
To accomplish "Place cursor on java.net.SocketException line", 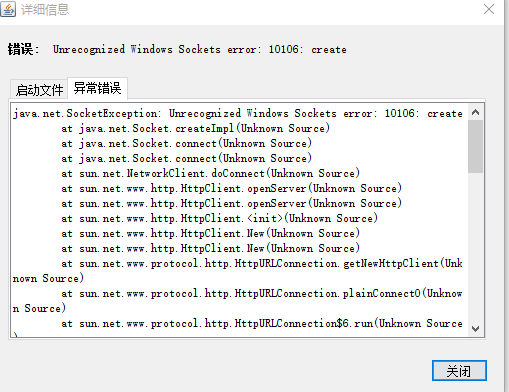I will pyautogui.click(x=238, y=114).
